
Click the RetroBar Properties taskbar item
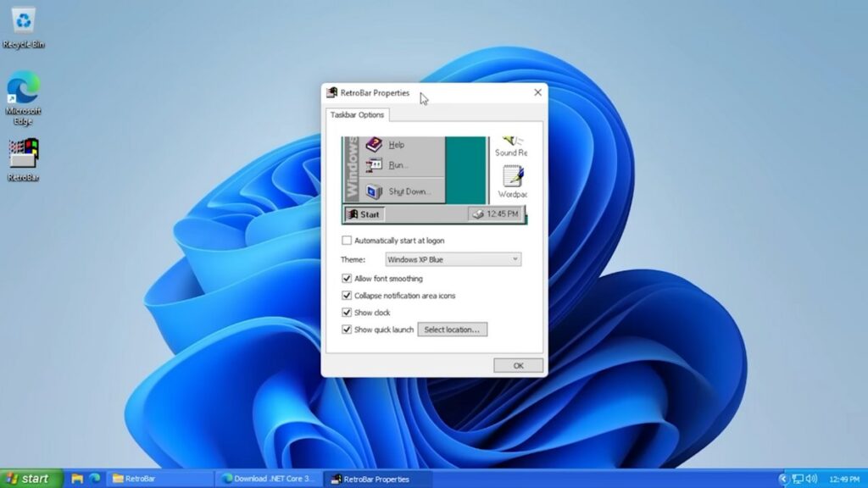(377, 479)
